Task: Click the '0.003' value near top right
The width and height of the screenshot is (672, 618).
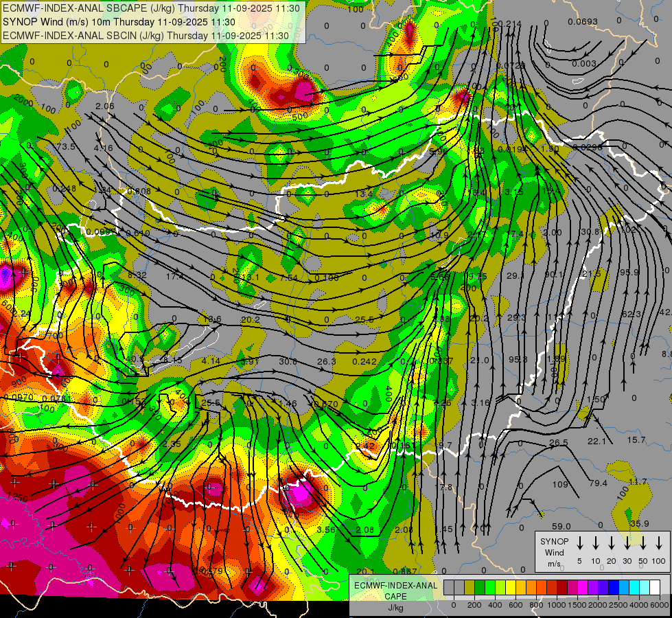Action: 584,63
